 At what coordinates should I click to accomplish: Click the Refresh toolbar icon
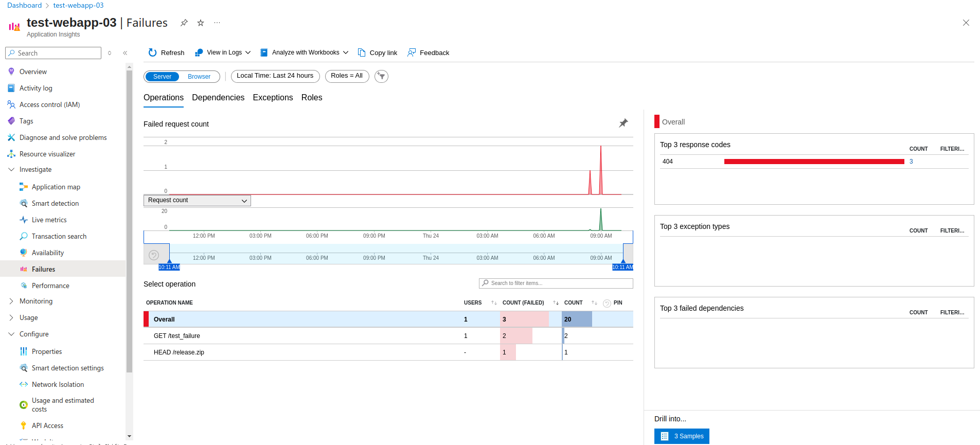tap(152, 52)
